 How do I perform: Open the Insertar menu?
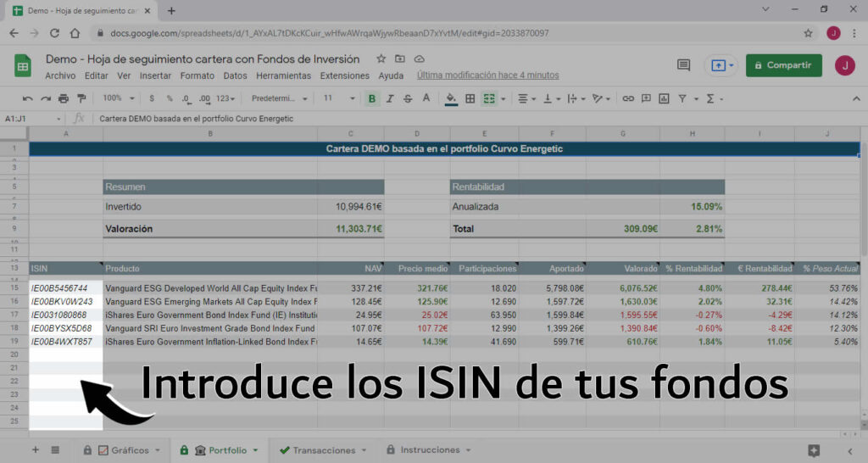coord(156,75)
